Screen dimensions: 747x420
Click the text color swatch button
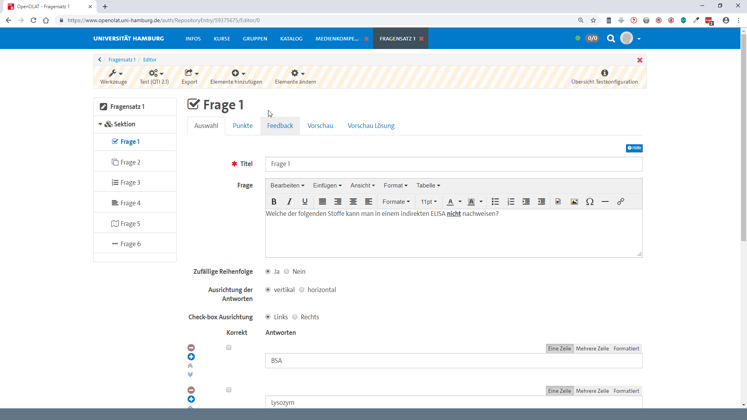click(x=450, y=202)
